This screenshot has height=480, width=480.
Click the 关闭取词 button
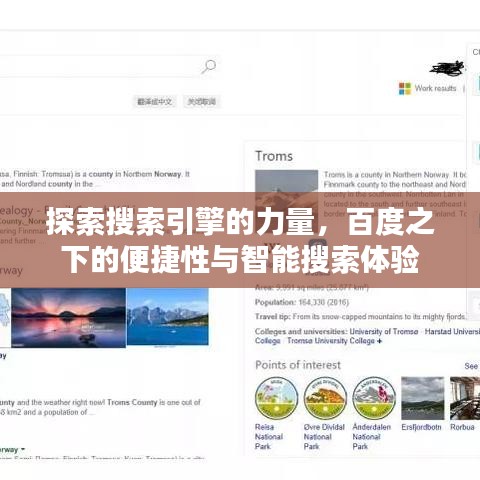tap(201, 101)
